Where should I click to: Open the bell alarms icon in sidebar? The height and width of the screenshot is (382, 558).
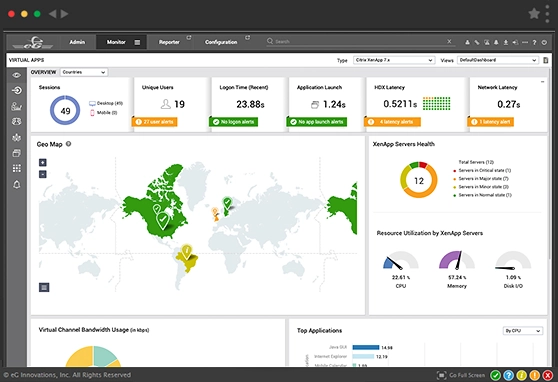click(x=16, y=184)
